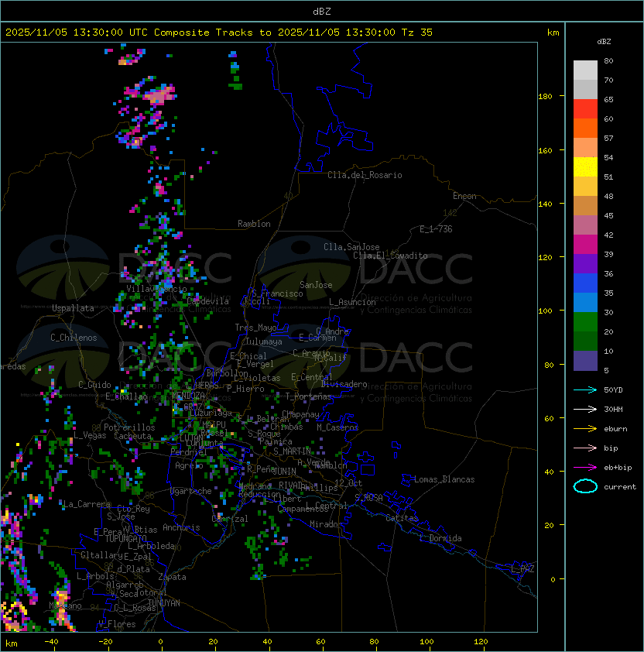Screen dimensions: 644x652
Task: Click the dBZ heading above the color scale
Action: pos(604,42)
